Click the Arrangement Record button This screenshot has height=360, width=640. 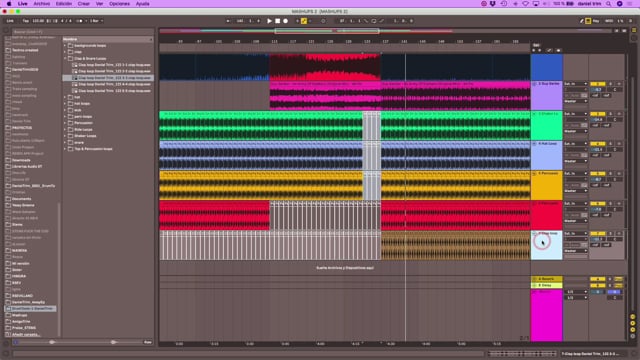point(286,21)
